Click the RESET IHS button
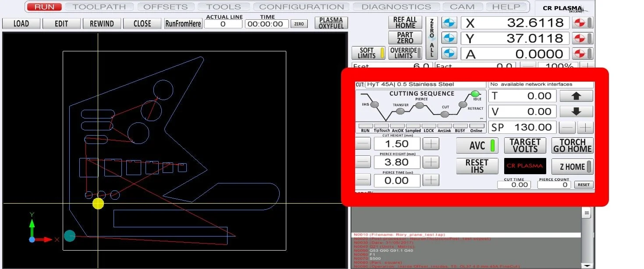The width and height of the screenshot is (644, 269). coord(477,166)
